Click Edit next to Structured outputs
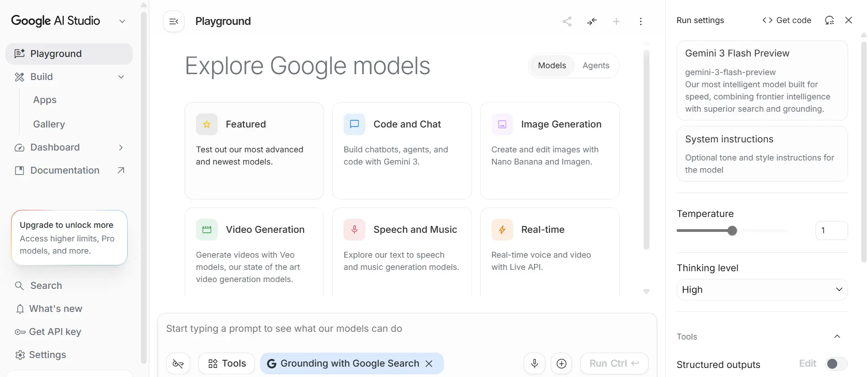 [x=807, y=363]
